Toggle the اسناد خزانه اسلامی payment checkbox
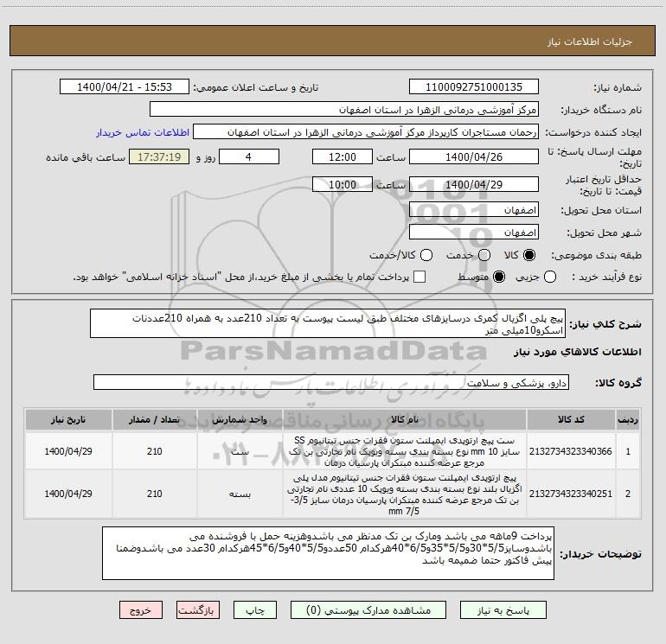Viewport: 666px width, 644px height. point(419,277)
